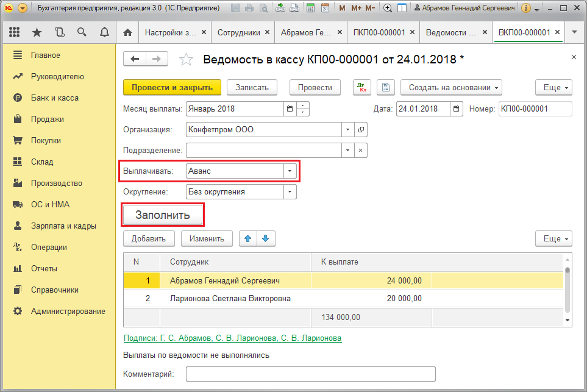Click the Комментарий input field
The width and height of the screenshot is (587, 392).
tap(311, 374)
